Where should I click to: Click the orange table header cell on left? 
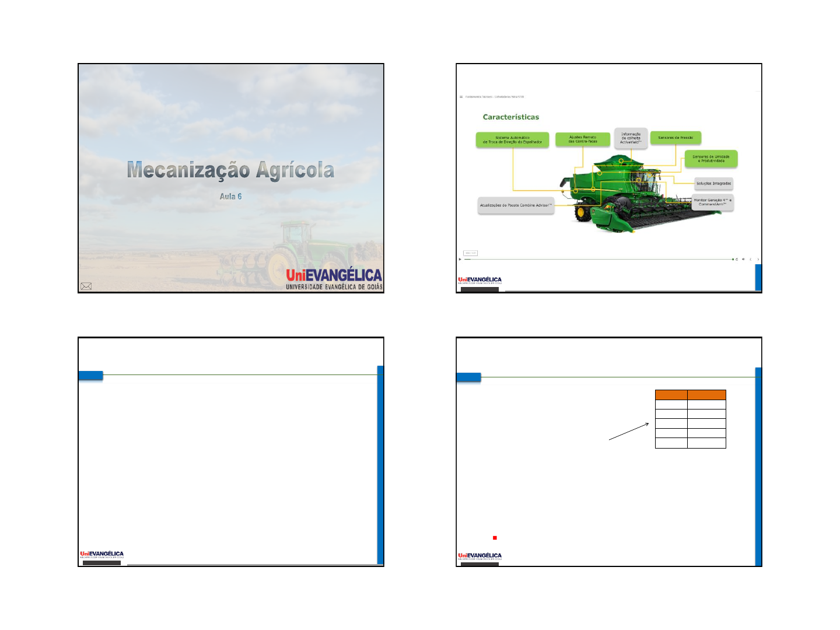pyautogui.click(x=671, y=395)
